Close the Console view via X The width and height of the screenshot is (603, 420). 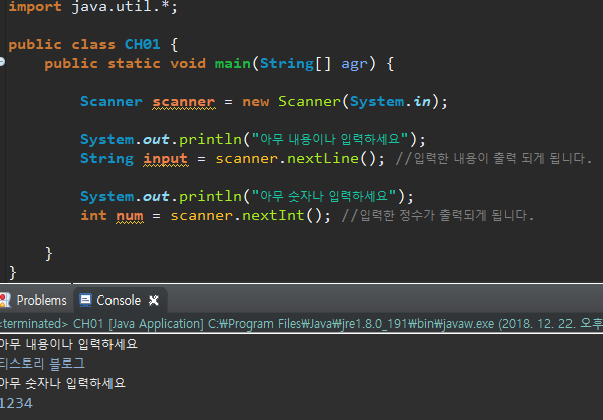pyautogui.click(x=154, y=300)
